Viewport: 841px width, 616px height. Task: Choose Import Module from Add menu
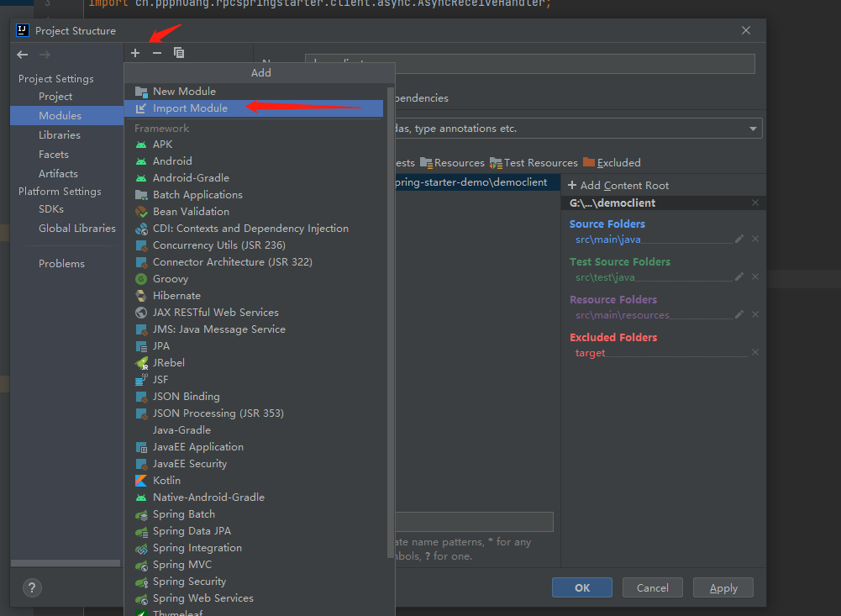[254, 108]
